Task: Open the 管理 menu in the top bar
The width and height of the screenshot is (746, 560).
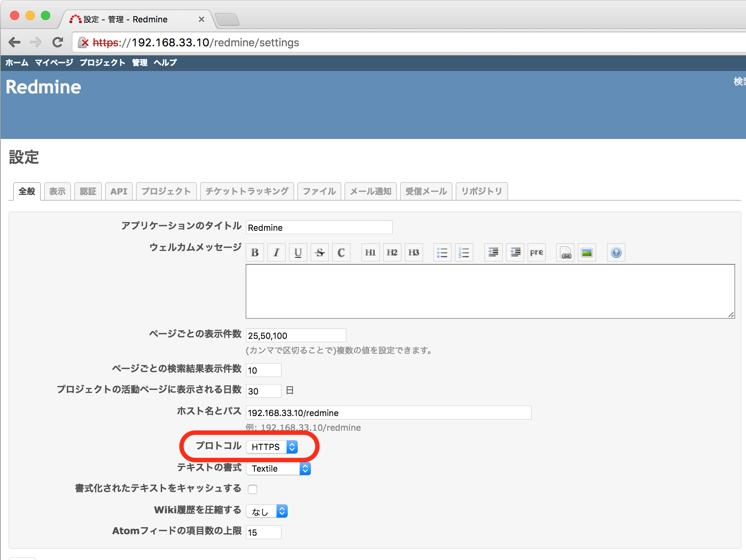Action: 139,63
